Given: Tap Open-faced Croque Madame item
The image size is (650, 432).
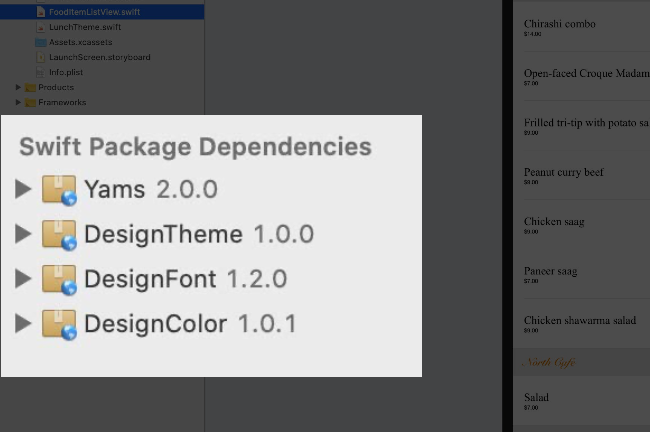Looking at the screenshot, I should [587, 73].
